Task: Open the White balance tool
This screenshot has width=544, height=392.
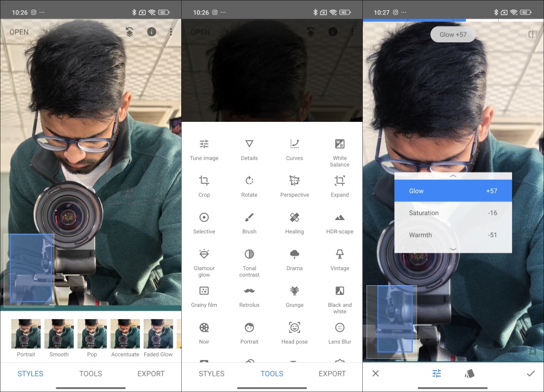Action: point(339,150)
